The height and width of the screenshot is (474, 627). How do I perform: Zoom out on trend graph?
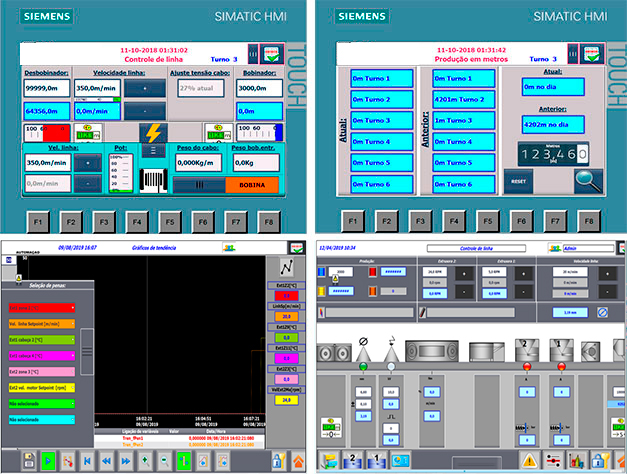164,461
